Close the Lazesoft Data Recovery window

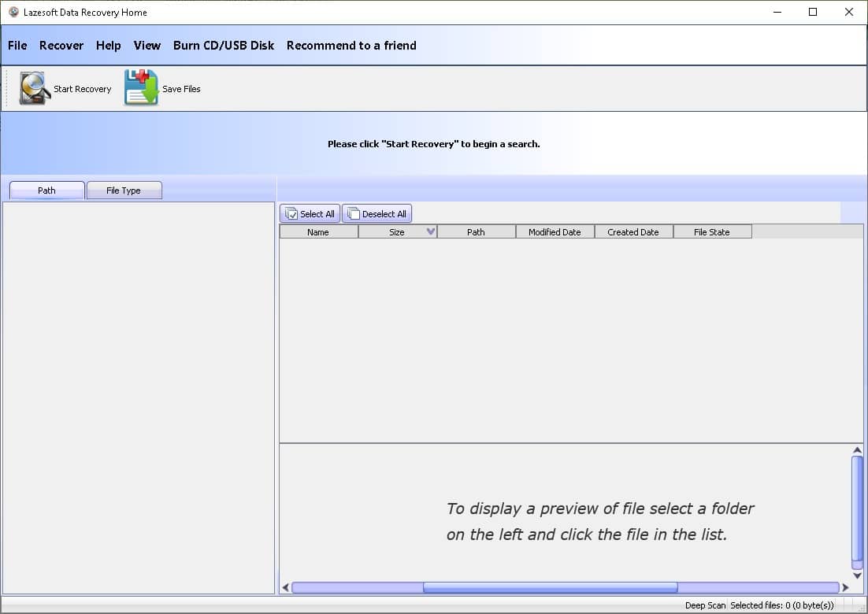coord(848,12)
